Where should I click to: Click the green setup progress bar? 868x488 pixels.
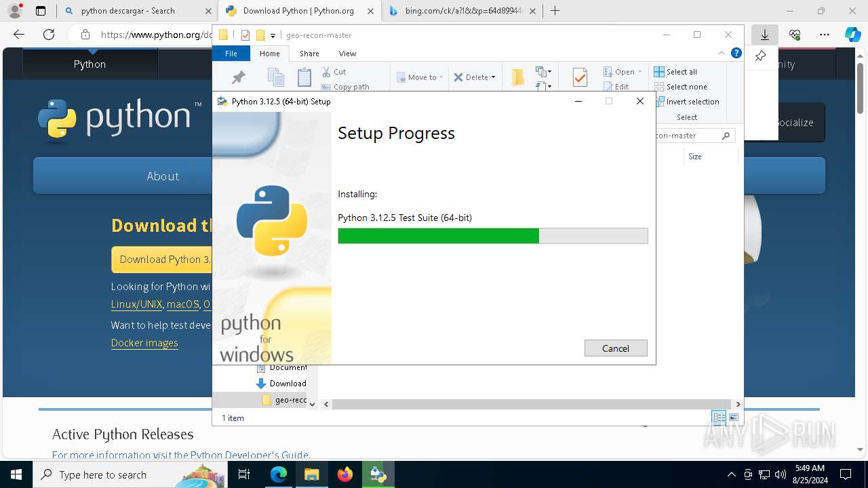coord(492,236)
